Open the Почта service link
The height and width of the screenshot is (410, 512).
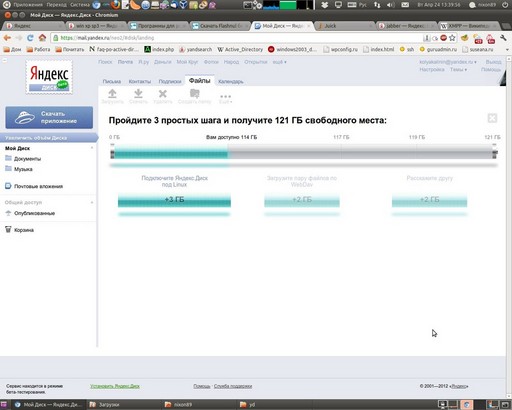pos(125,62)
